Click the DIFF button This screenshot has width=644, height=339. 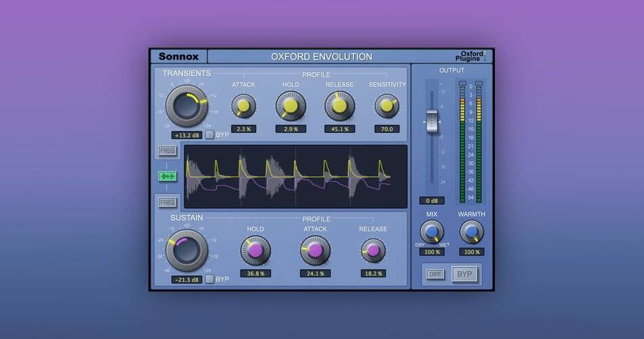(x=435, y=274)
